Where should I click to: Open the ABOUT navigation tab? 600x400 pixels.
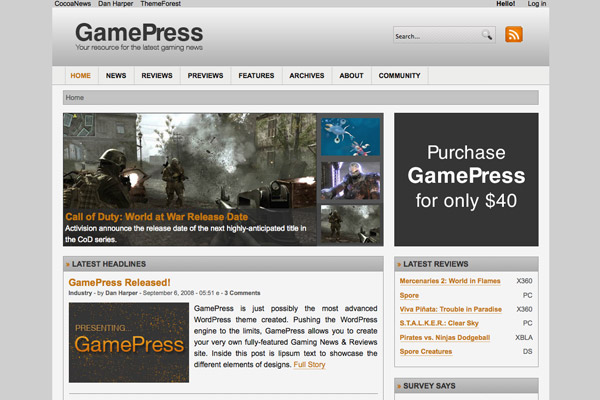(x=351, y=76)
